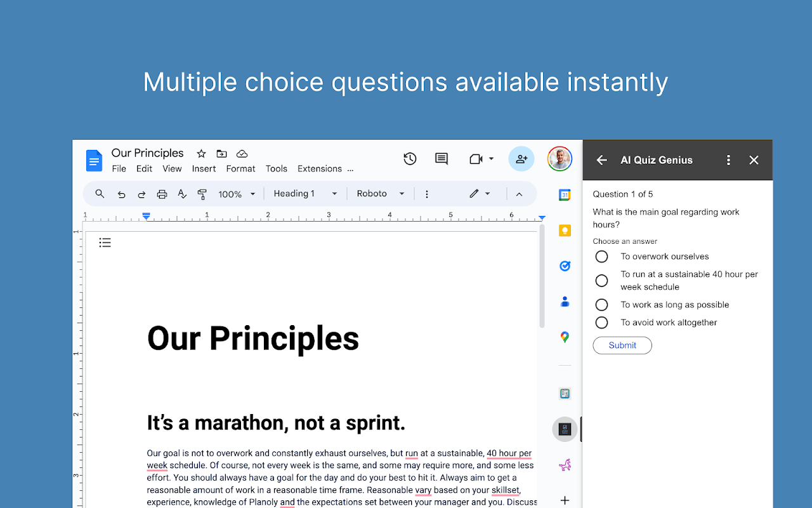Start a video call with the camera icon

(x=476, y=159)
